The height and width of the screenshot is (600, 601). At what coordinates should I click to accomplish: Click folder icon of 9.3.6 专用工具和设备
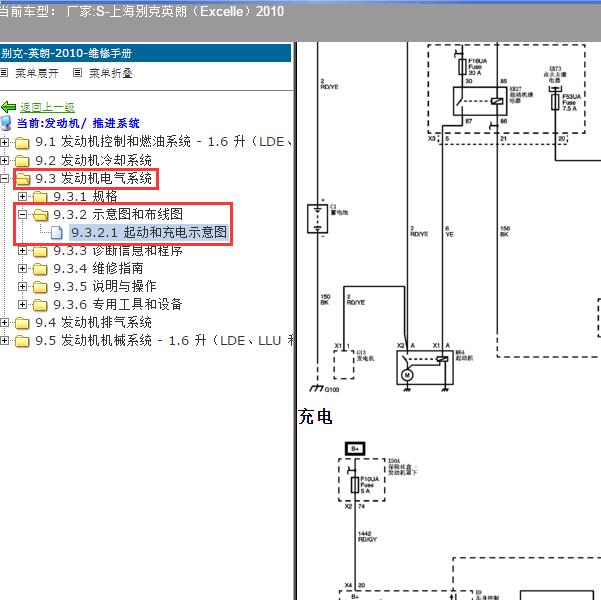(40, 305)
